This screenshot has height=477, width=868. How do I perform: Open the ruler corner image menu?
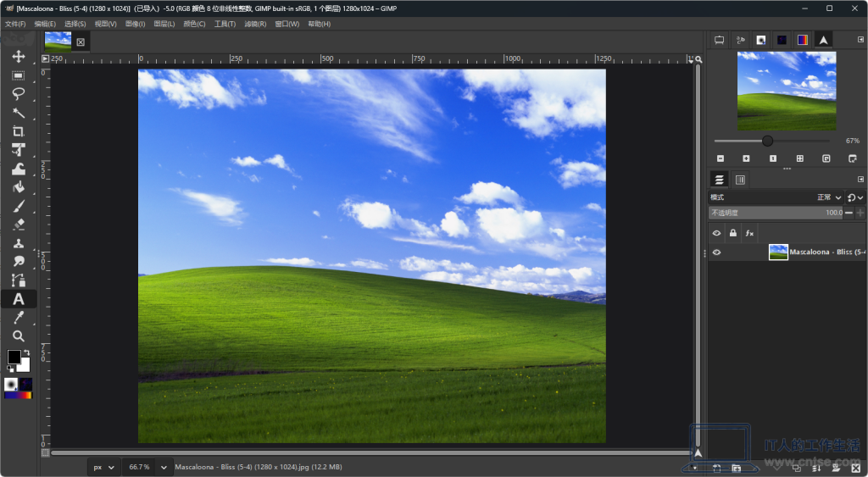(46, 58)
